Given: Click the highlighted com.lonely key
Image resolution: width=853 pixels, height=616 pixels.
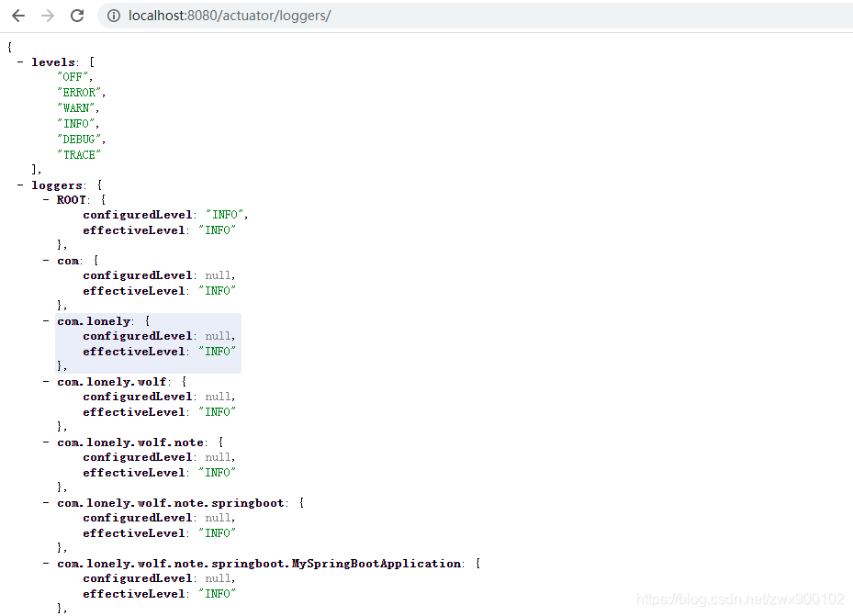Looking at the screenshot, I should pyautogui.click(x=94, y=321).
